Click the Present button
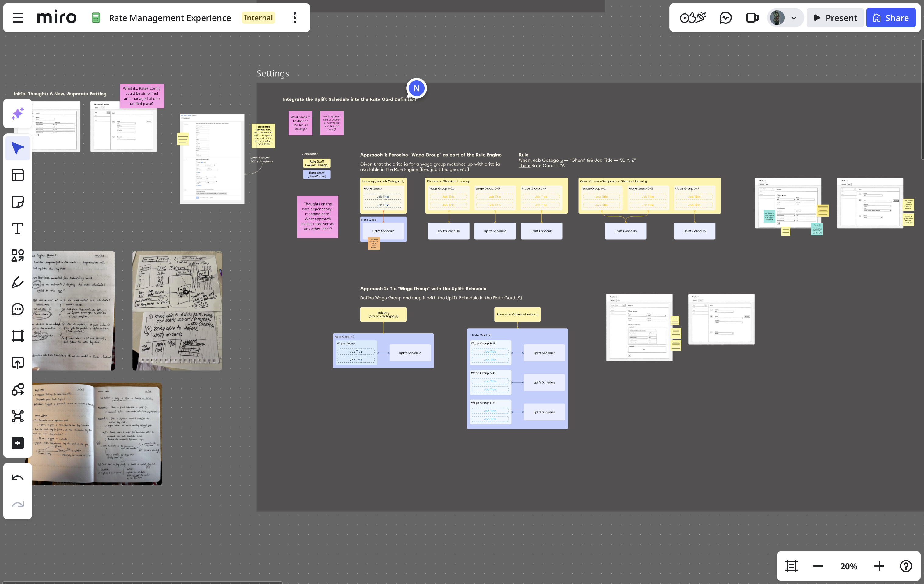 tap(835, 18)
